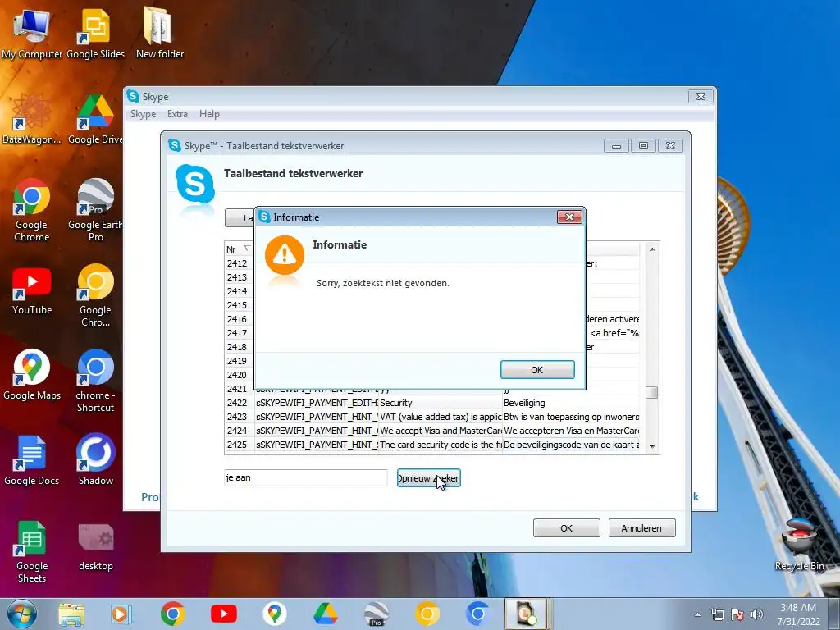Launch Google Earth Pro from the taskbar
The image size is (840, 630).
(377, 614)
